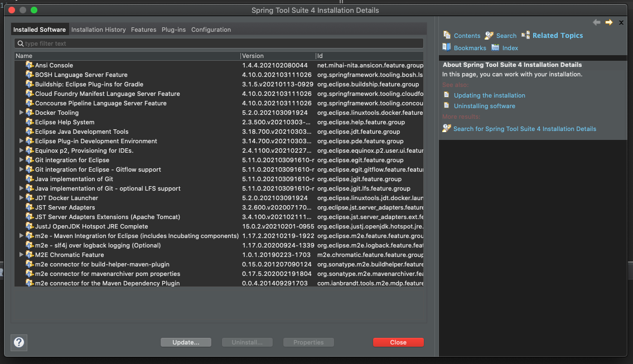This screenshot has width=633, height=364.
Task: Click the JustJ OpenJDK Hotspot icon
Action: [x=30, y=226]
